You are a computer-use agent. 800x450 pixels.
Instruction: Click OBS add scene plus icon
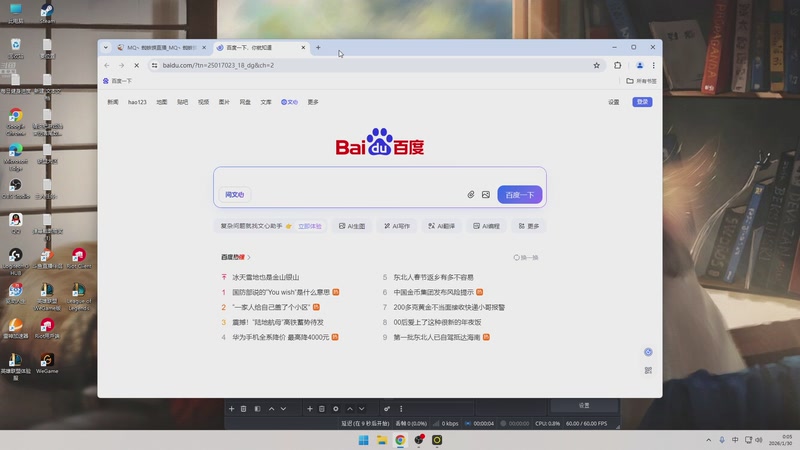pos(231,409)
